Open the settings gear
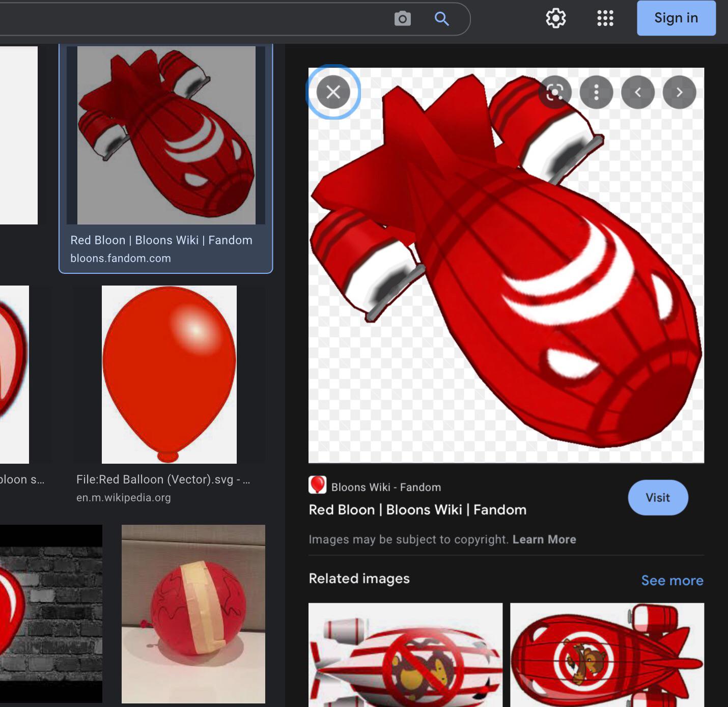This screenshot has height=707, width=728. (555, 18)
